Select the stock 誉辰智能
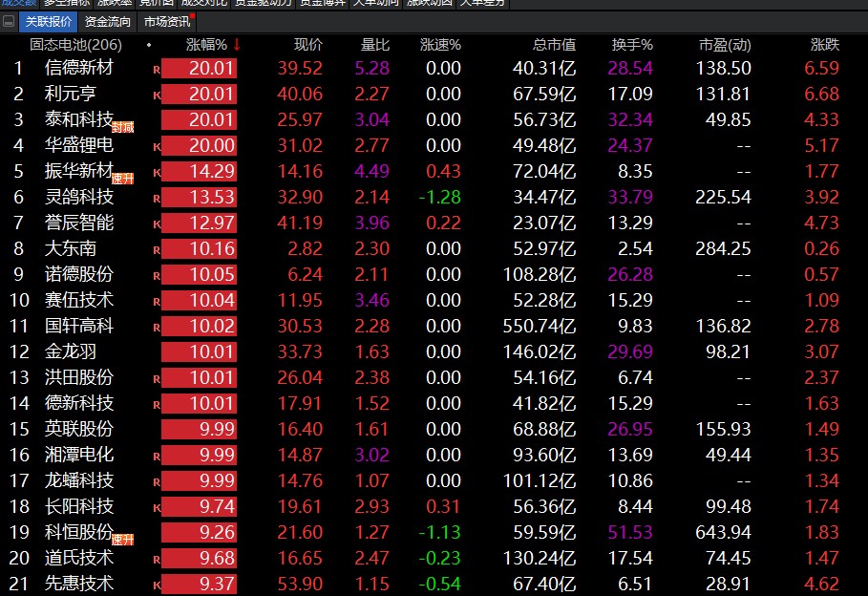This screenshot has height=596, width=868. point(79,223)
